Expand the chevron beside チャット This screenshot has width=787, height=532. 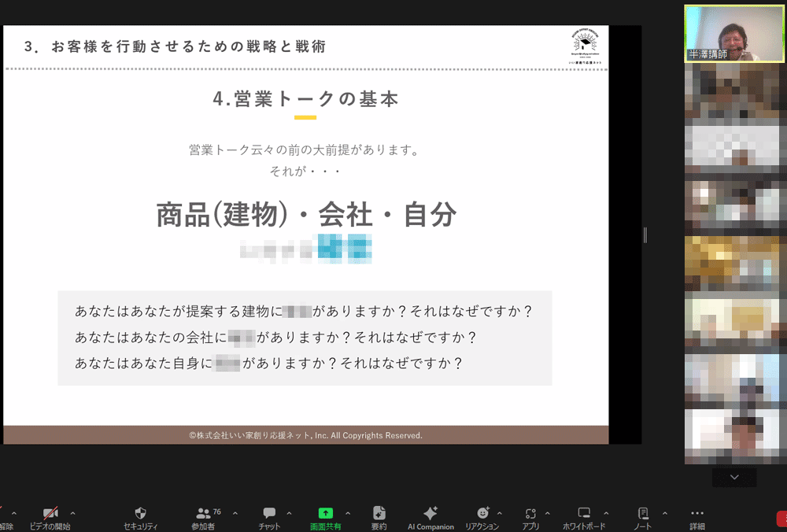(x=289, y=513)
